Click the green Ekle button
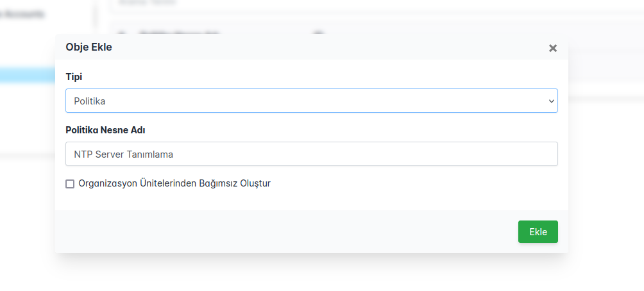 tap(538, 232)
